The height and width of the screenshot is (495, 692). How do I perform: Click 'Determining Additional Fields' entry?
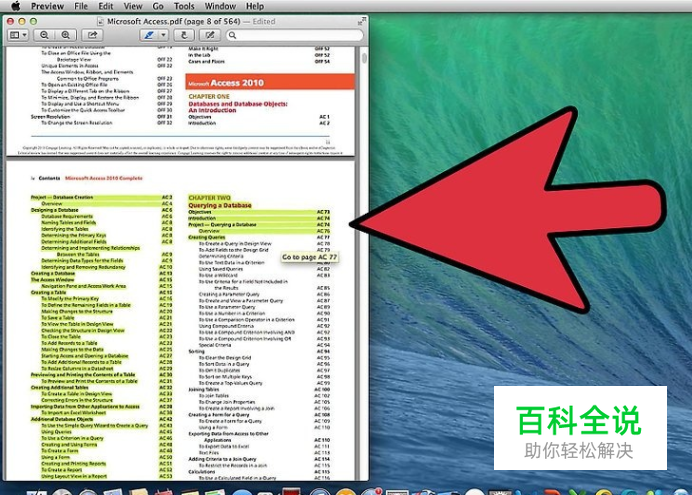[74, 242]
